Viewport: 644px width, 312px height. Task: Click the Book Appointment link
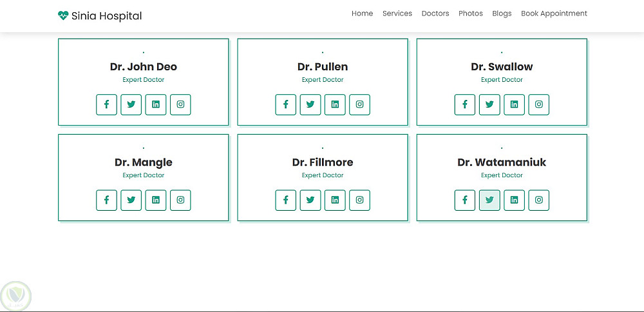point(554,14)
